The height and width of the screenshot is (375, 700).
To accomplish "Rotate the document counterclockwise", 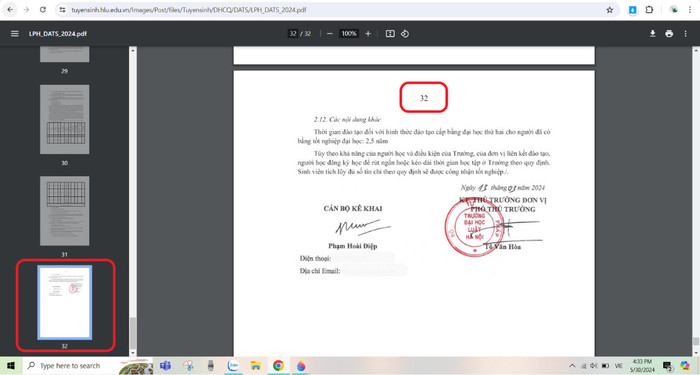I will (405, 34).
